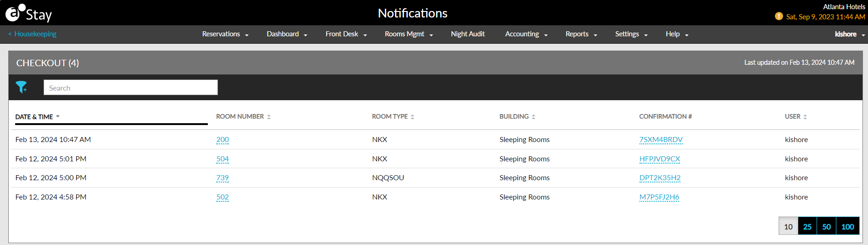The image size is (868, 245).
Task: Toggle Date & Time sort direction arrow
Action: (x=58, y=117)
